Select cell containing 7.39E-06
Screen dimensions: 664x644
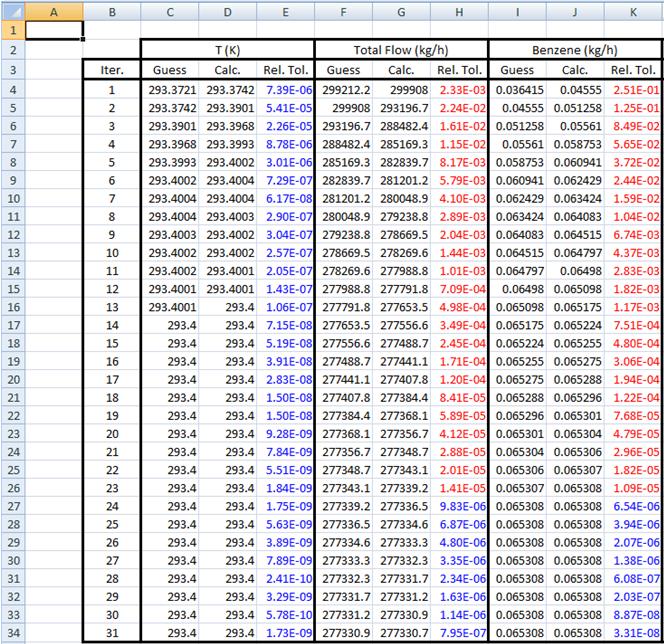pos(285,90)
